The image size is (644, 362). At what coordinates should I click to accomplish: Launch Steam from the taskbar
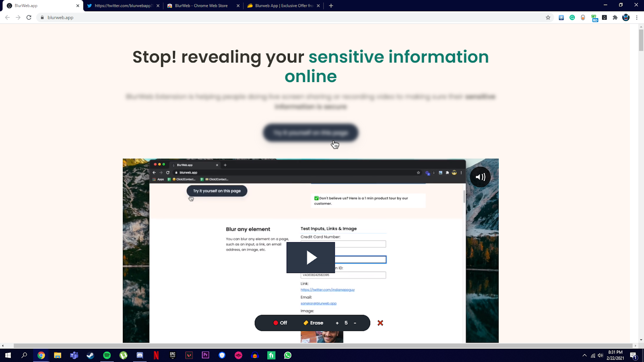(91, 355)
